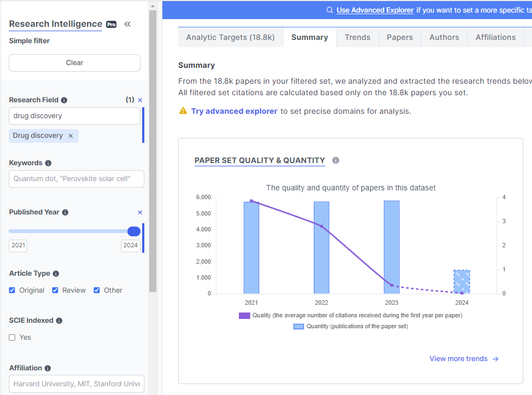Screen dimensions: 532x395
Task: Switch to the Trends tab
Action: (x=357, y=37)
